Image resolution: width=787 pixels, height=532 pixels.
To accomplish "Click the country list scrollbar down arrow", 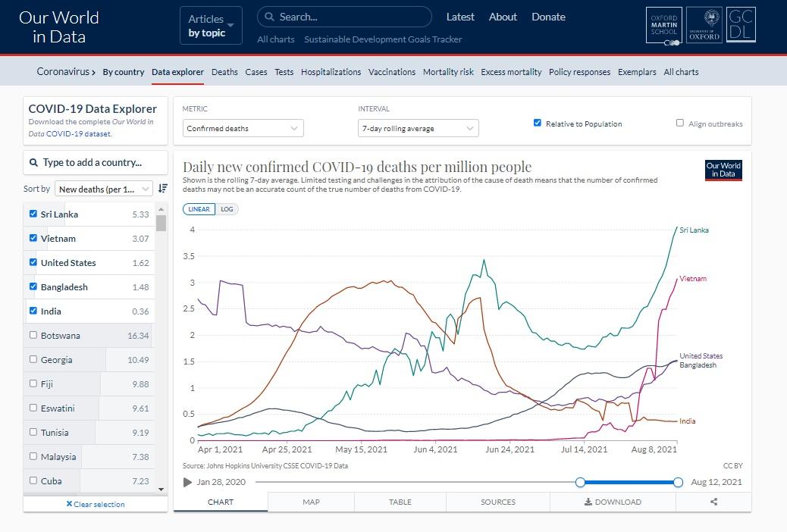I will point(161,489).
